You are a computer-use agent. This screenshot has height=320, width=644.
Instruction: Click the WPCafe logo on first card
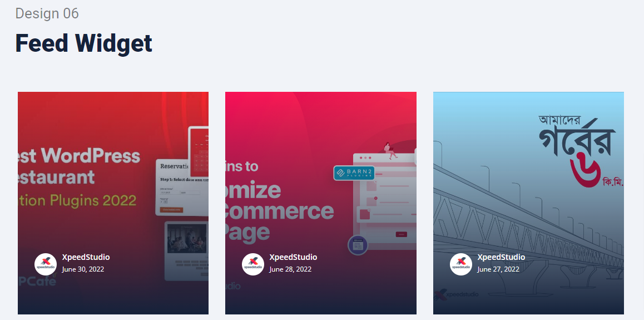37,282
